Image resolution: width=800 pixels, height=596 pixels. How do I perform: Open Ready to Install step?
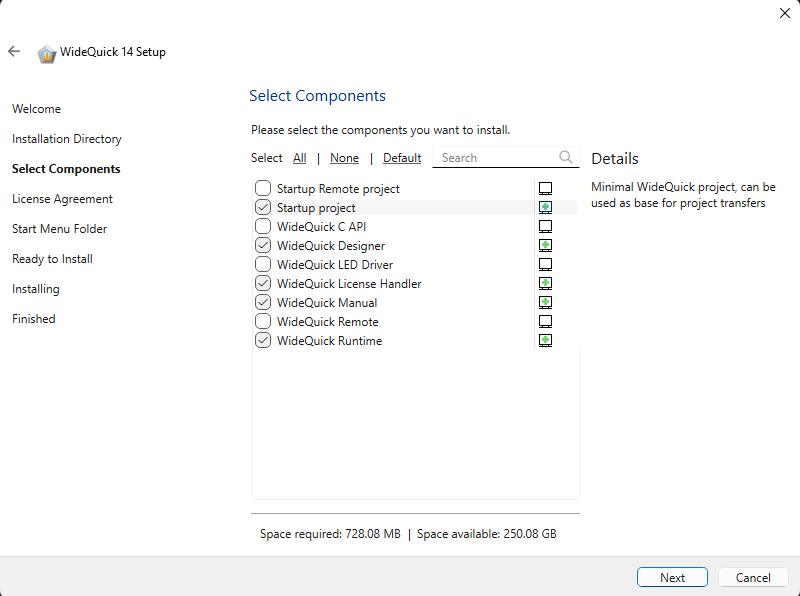[53, 259]
